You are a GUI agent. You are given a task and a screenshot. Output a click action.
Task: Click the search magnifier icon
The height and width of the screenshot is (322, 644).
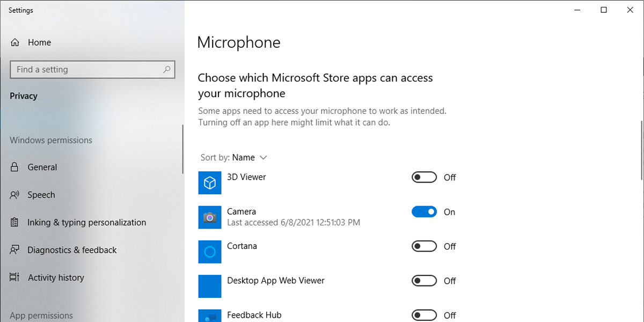(167, 69)
